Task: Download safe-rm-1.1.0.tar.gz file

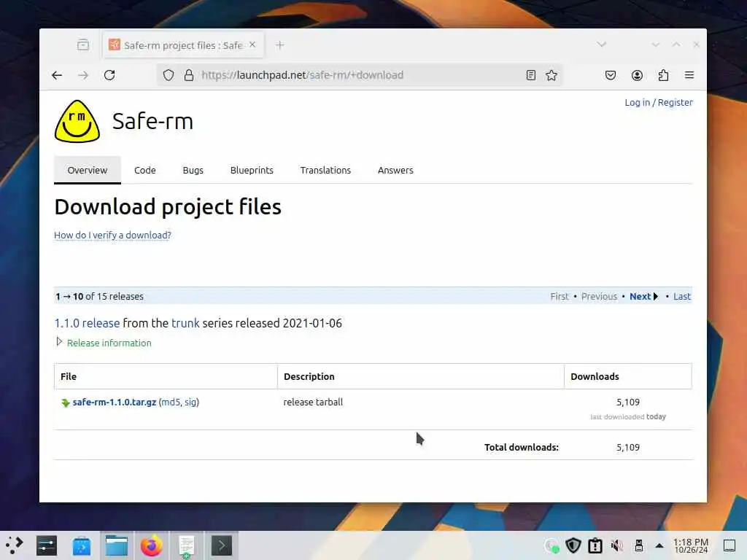Action: pyautogui.click(x=115, y=402)
